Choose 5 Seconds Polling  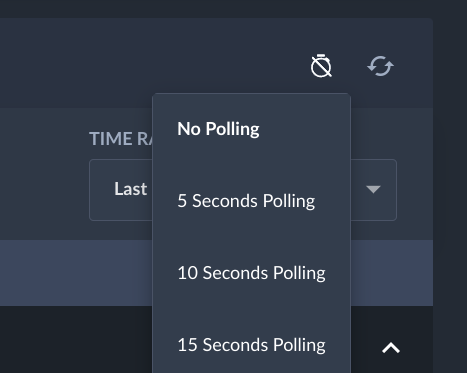pyautogui.click(x=246, y=201)
